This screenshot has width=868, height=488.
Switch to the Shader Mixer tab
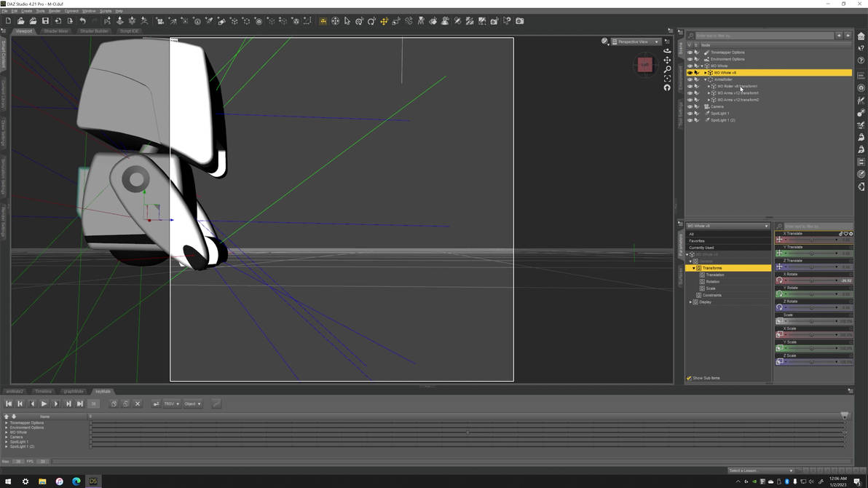pyautogui.click(x=56, y=31)
